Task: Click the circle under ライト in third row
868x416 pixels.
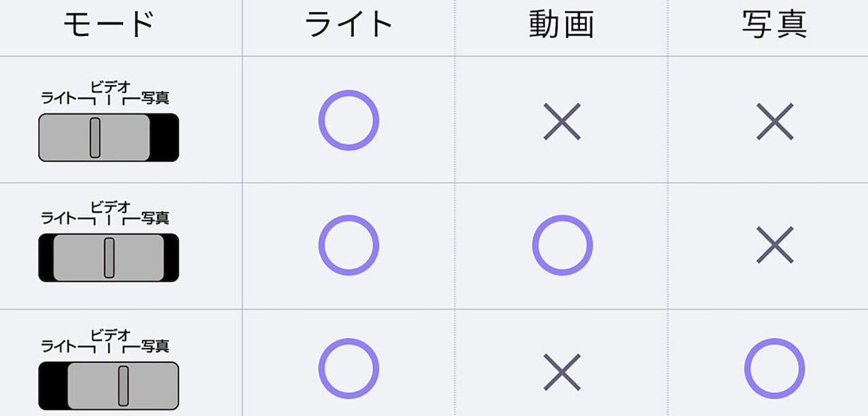Action: tap(349, 368)
